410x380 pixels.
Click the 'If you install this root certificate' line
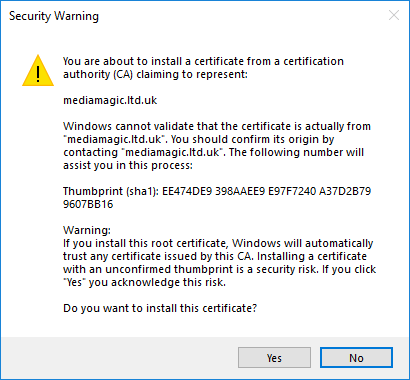point(218,243)
